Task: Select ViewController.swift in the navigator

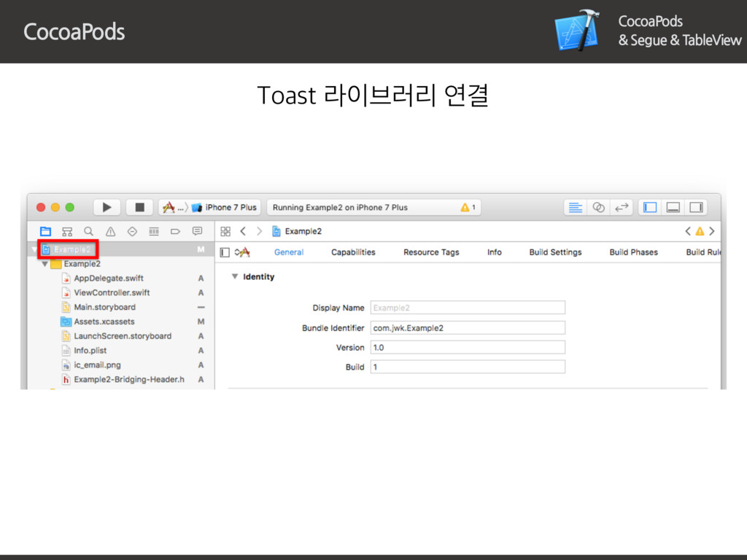Action: [112, 292]
